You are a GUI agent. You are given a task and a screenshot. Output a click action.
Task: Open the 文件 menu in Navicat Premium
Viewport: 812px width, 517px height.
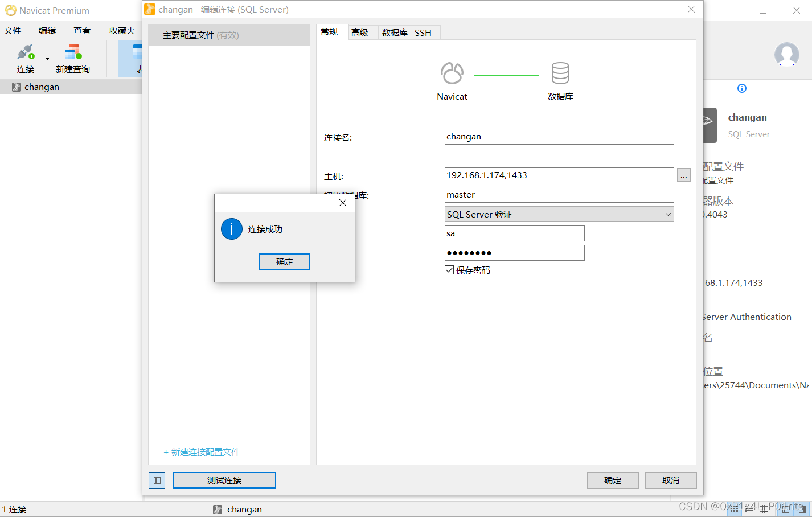pyautogui.click(x=13, y=31)
